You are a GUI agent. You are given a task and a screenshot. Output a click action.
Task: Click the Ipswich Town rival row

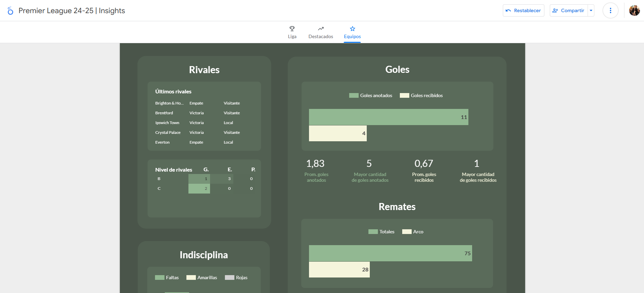point(204,123)
